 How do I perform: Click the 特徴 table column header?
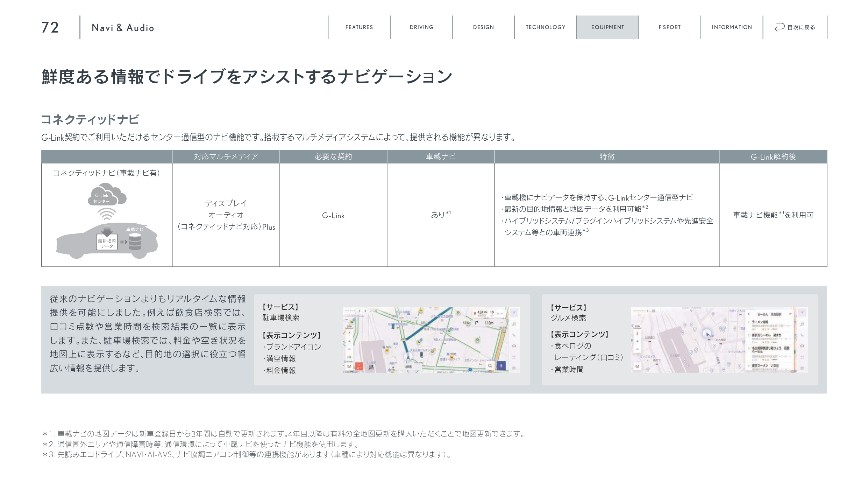tap(607, 157)
